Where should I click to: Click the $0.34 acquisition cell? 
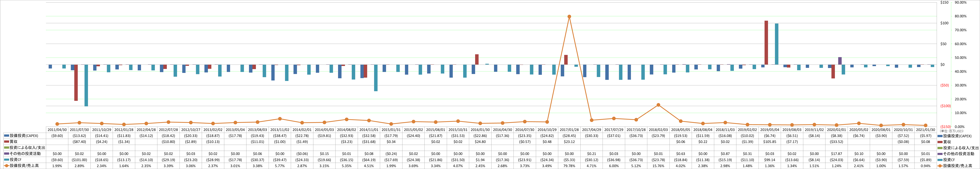391,142
